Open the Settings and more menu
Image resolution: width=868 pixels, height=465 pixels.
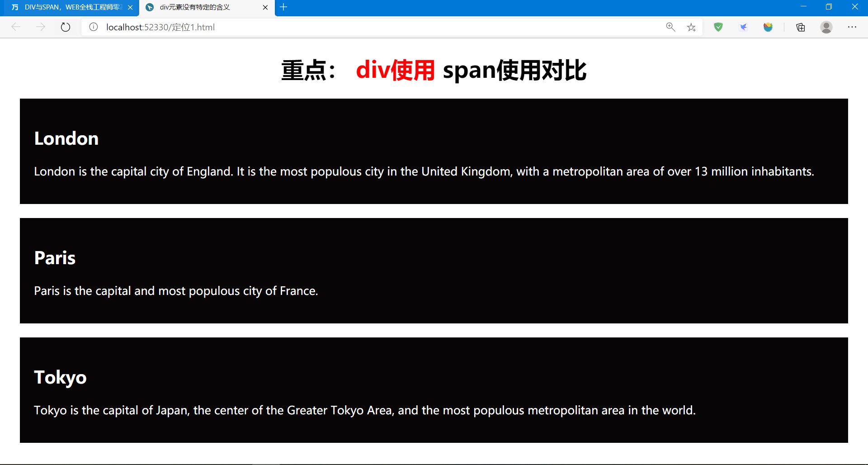coord(853,27)
